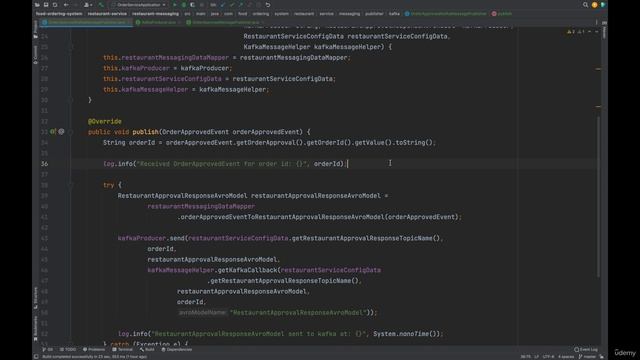
Task: Click the kafka breadcrumb segment
Action: [x=394, y=14]
